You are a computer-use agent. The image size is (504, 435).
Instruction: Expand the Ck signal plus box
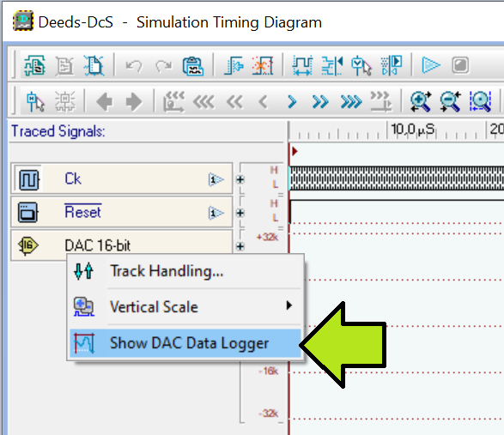240,179
